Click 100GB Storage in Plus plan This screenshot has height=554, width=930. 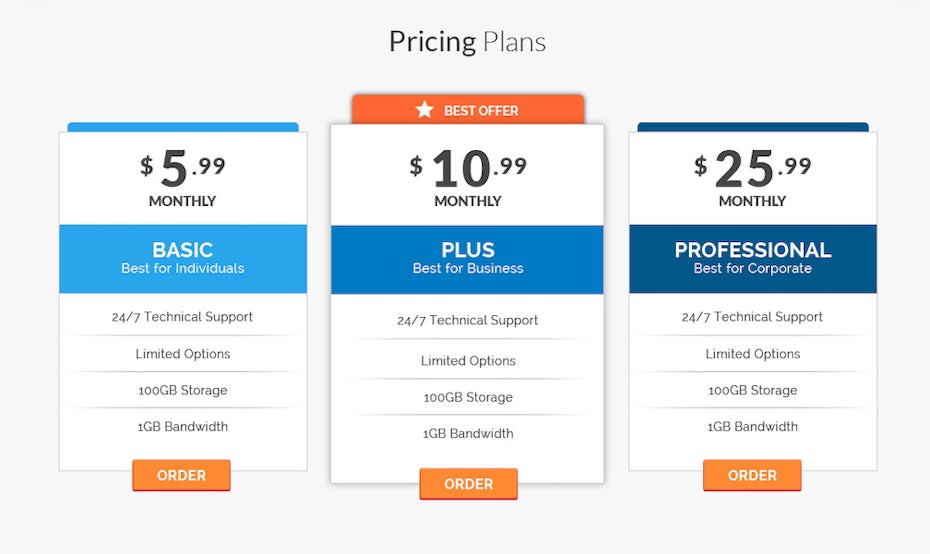tap(468, 397)
